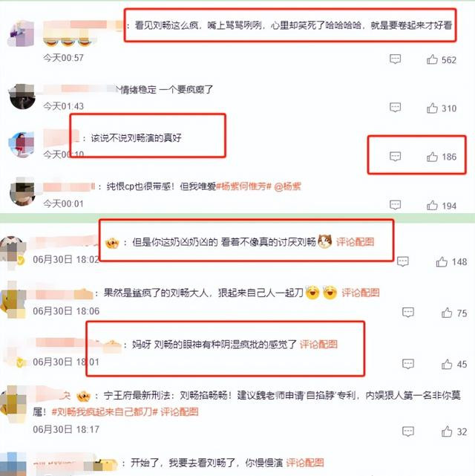Like the comment with 45 likes
The image size is (475, 476).
[x=447, y=364]
